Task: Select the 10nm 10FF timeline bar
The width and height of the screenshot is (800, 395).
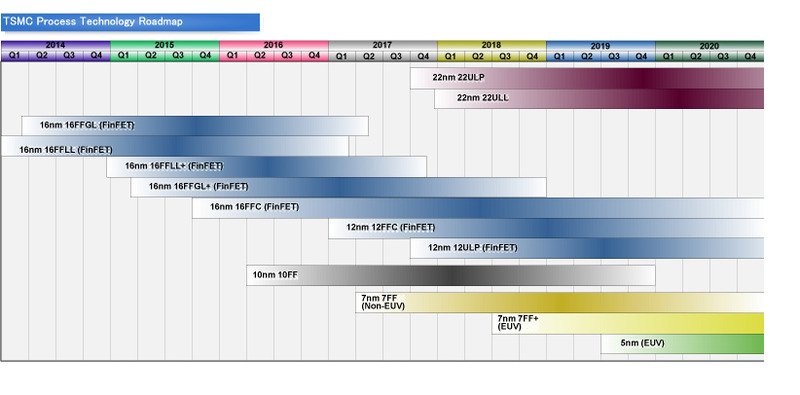Action: (x=451, y=276)
